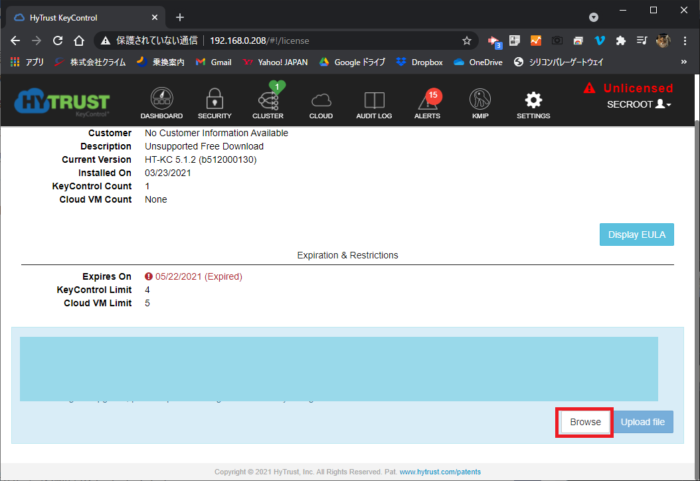Bookmark this page with star icon

[467, 41]
